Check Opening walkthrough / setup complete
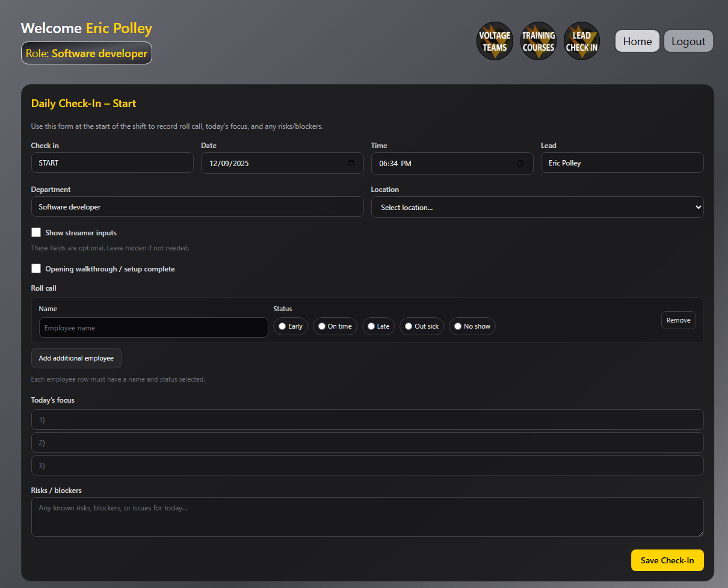 (x=36, y=268)
